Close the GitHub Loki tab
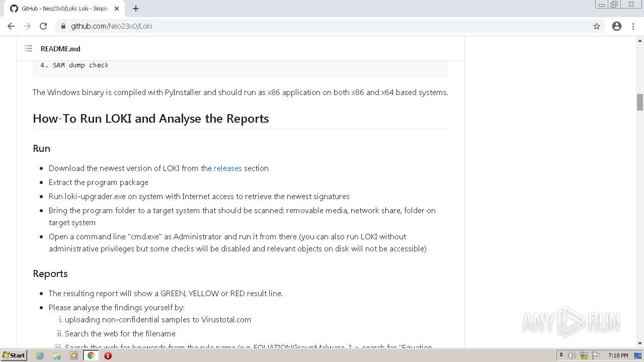The height and width of the screenshot is (362, 644). (x=117, y=9)
